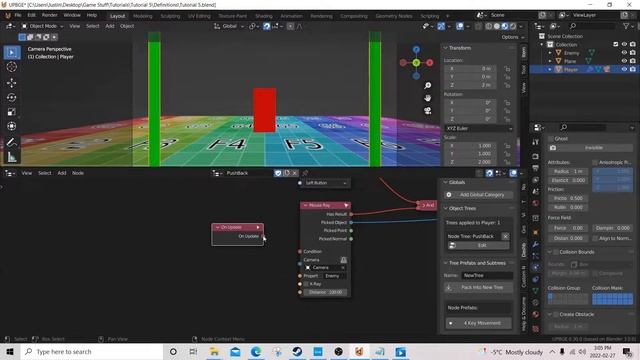The width and height of the screenshot is (640, 360).
Task: Switch to the Modeling workspace tab
Action: pyautogui.click(x=142, y=16)
